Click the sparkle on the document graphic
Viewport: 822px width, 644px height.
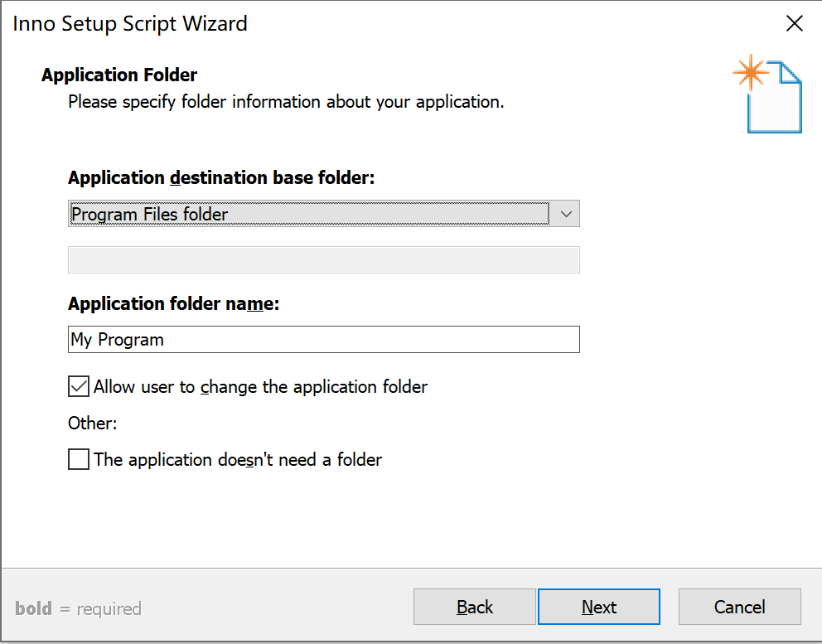(x=750, y=73)
